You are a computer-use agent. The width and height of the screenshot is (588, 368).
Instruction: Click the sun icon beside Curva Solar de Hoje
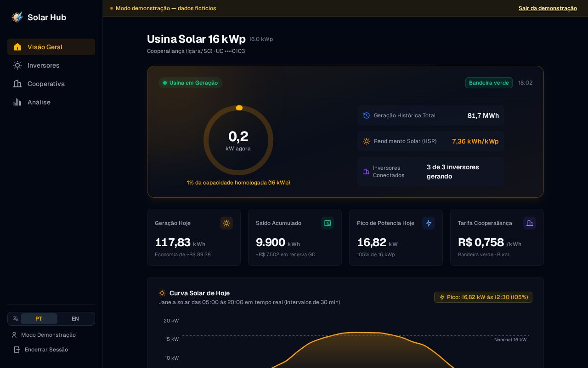tap(162, 293)
